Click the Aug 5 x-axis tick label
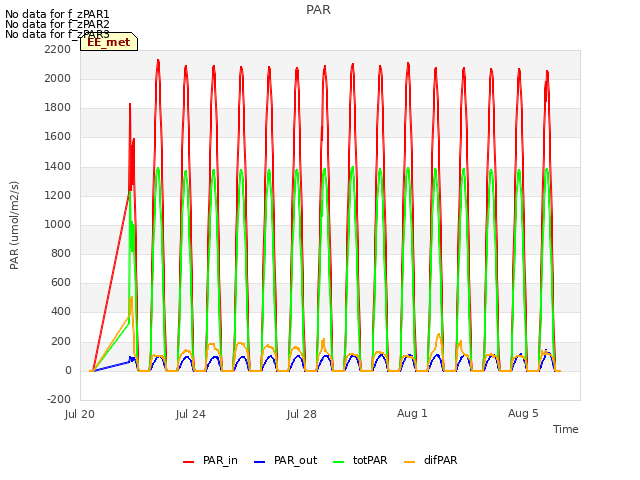Viewport: 640px width, 480px height. click(523, 413)
